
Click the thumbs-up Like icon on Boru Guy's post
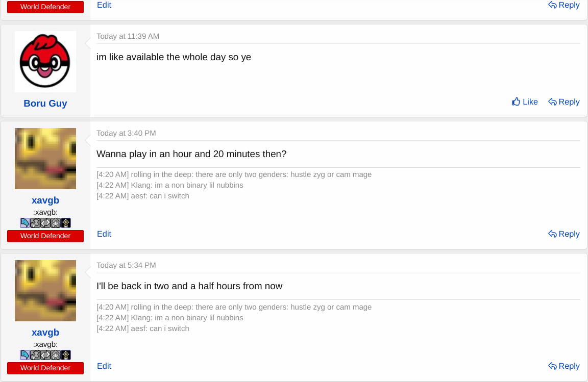pos(516,102)
